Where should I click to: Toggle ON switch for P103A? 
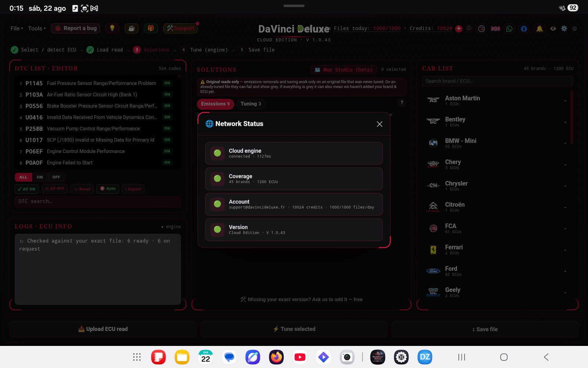click(x=167, y=95)
